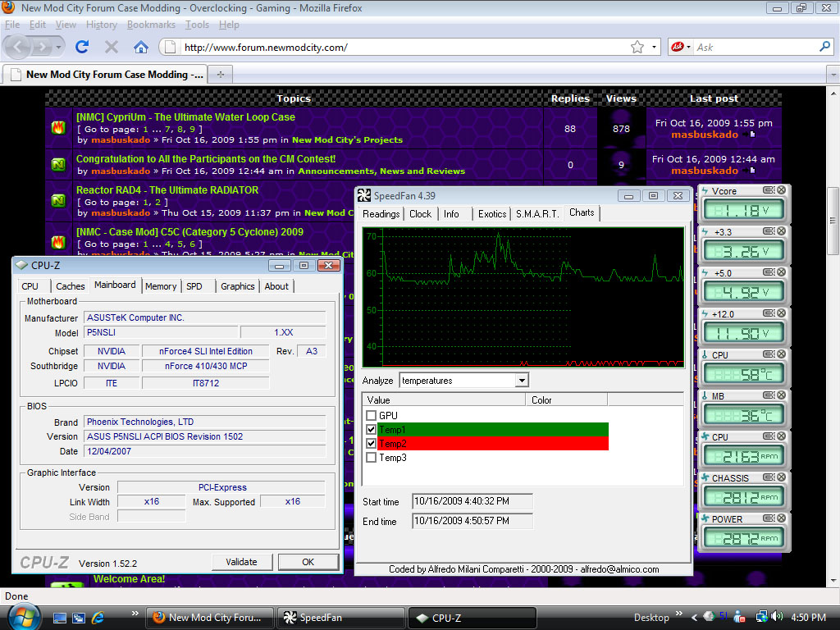Tick the GPU checkbox in SpeedFan

pos(372,415)
